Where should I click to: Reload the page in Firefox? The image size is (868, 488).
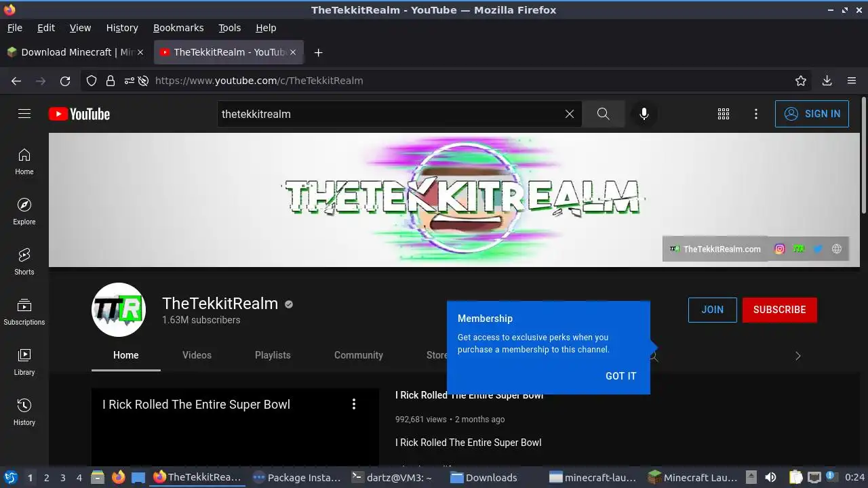pyautogui.click(x=65, y=81)
